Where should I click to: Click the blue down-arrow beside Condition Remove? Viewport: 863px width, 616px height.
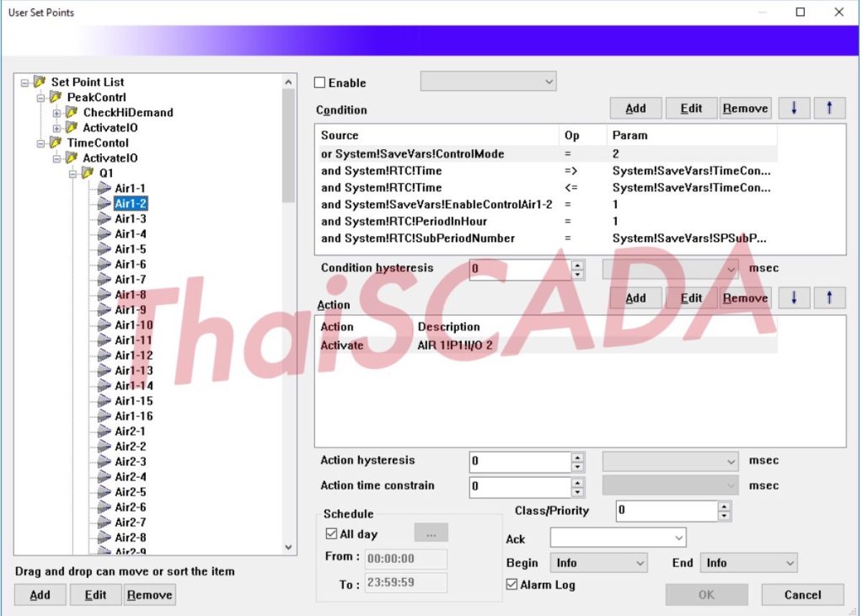793,108
